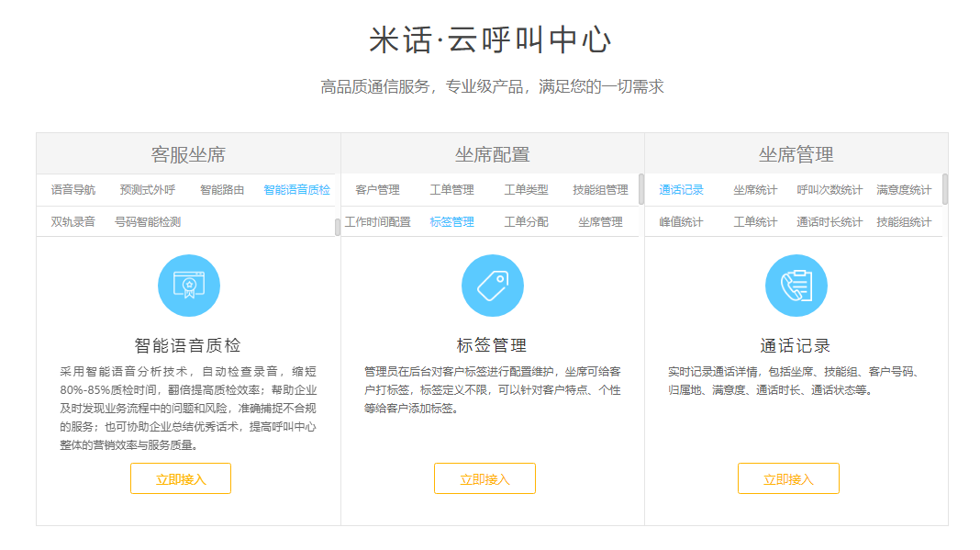Choose the highlighted 标签管理 tab
The image size is (980, 550).
click(x=451, y=221)
